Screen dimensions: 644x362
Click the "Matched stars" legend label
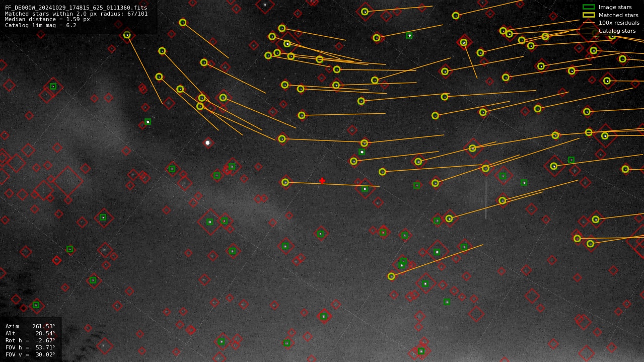618,15
